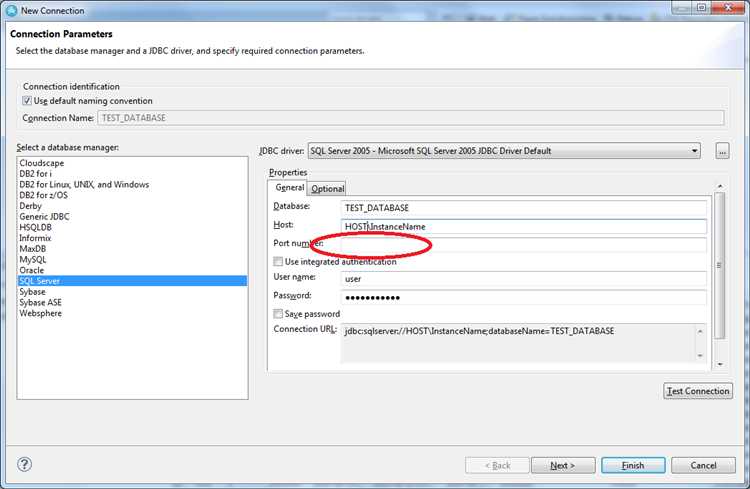The image size is (750, 489).
Task: Click Properties panel scroll down arrow
Action: coord(720,364)
